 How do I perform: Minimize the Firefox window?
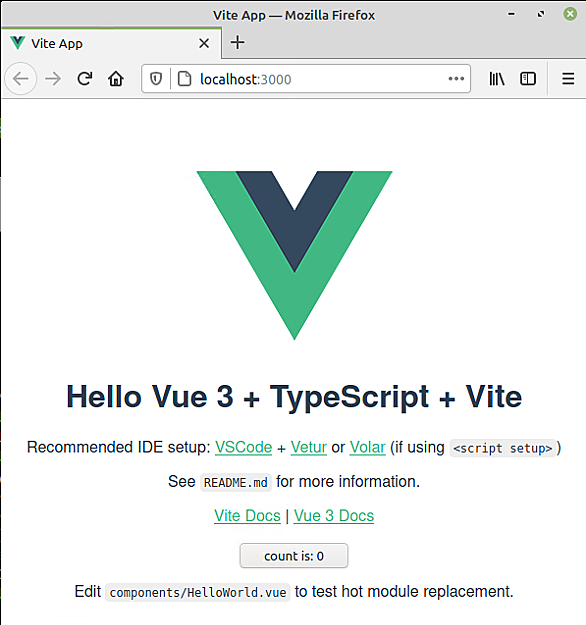511,14
